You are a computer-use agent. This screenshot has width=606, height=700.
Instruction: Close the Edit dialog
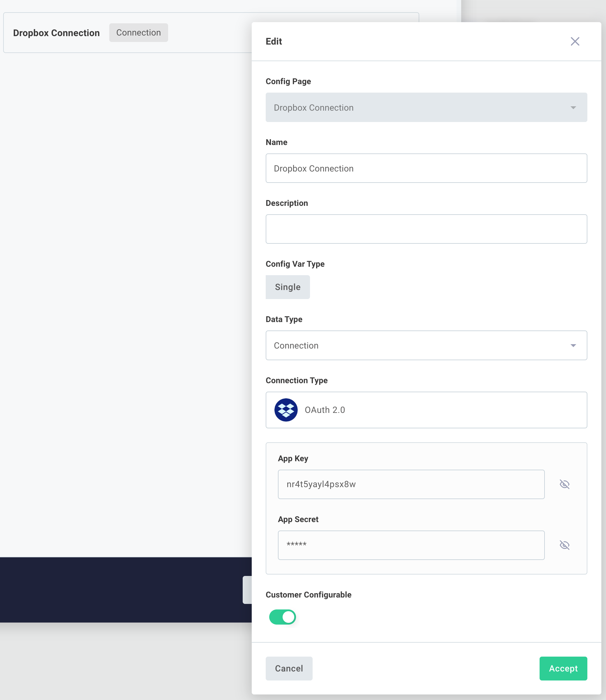(575, 41)
